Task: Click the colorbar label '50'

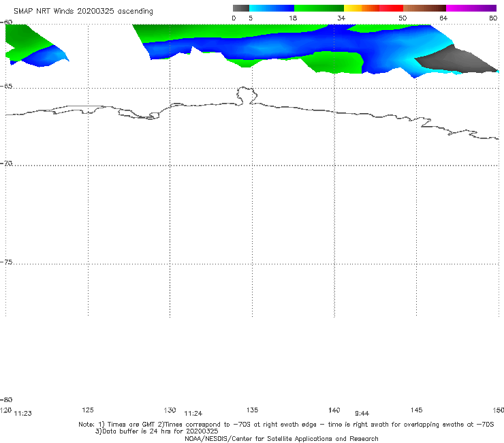Action: [x=403, y=18]
